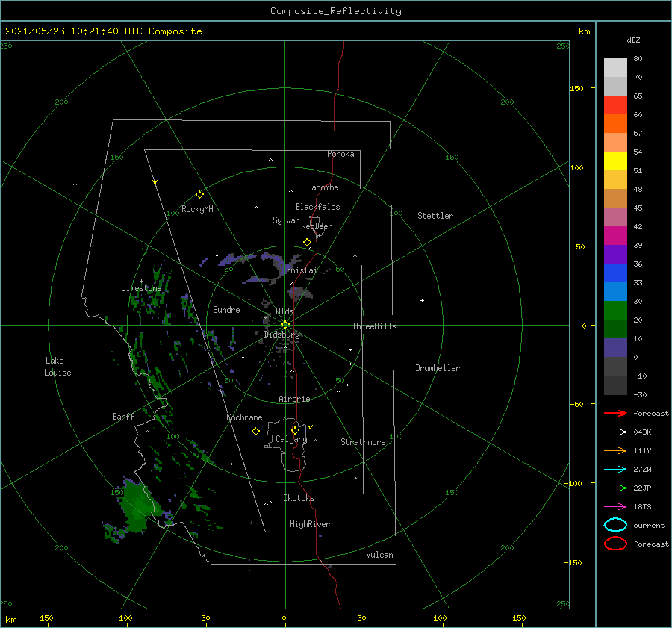Image resolution: width=672 pixels, height=628 pixels.
Task: Click the Stettler city label
Action: tap(435, 216)
